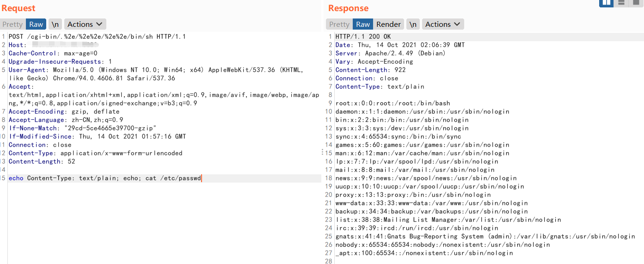Click the Vary: Accept-Encoding response line
The image size is (644, 264).
coord(374,61)
